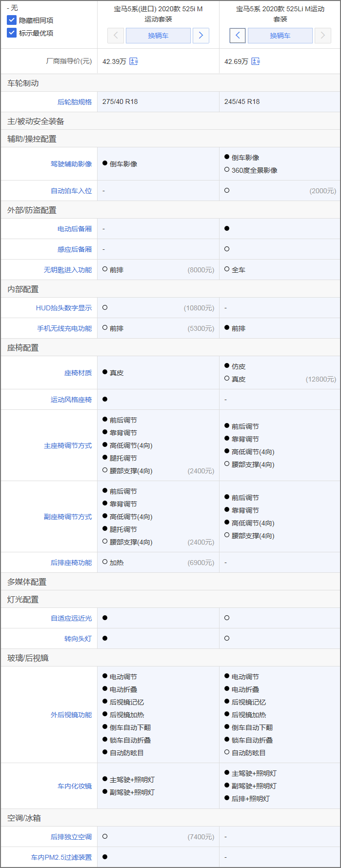
Task: Click the left arrow beside the 525Li 换辆车 button
Action: [x=238, y=36]
